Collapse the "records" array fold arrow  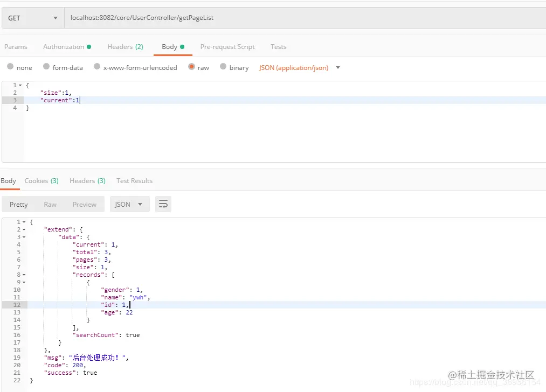coord(24,275)
